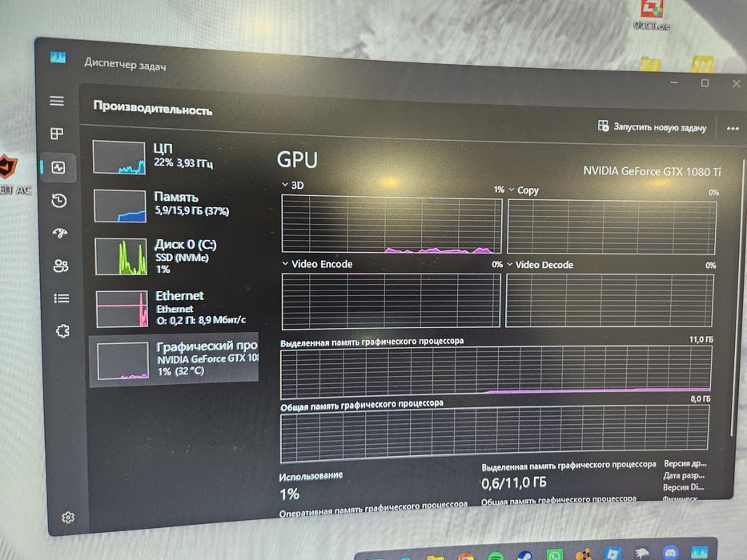Open the 3D graph engine dropdown

(x=285, y=184)
